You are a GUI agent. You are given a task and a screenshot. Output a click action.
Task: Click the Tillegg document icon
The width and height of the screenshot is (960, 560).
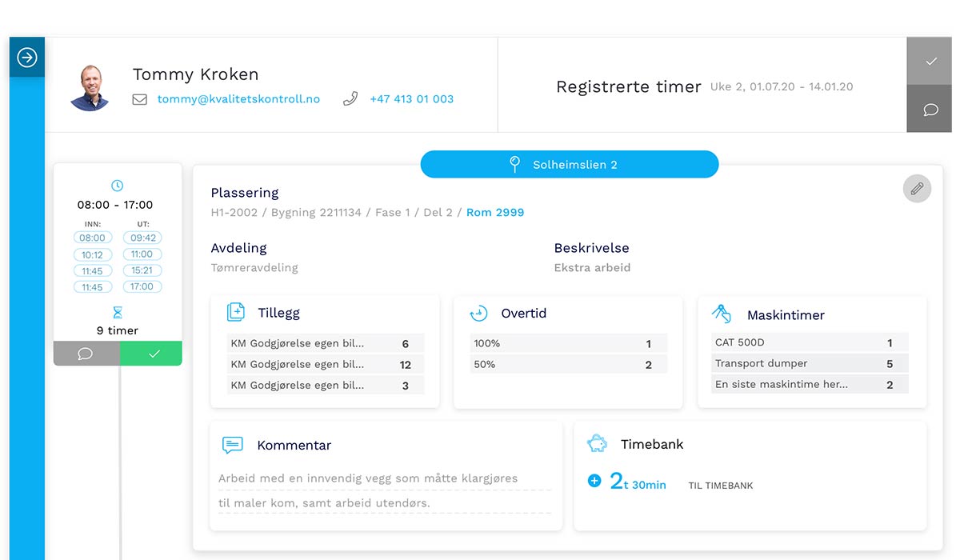click(236, 312)
